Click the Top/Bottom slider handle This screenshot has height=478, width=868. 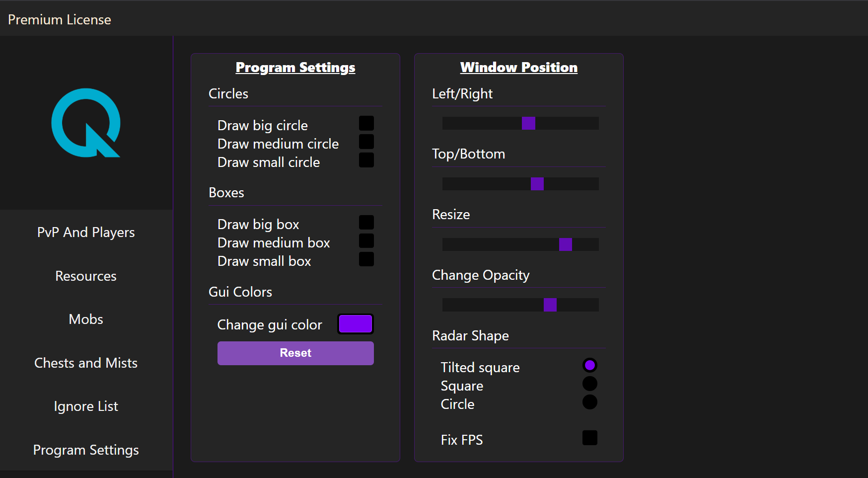coord(537,184)
